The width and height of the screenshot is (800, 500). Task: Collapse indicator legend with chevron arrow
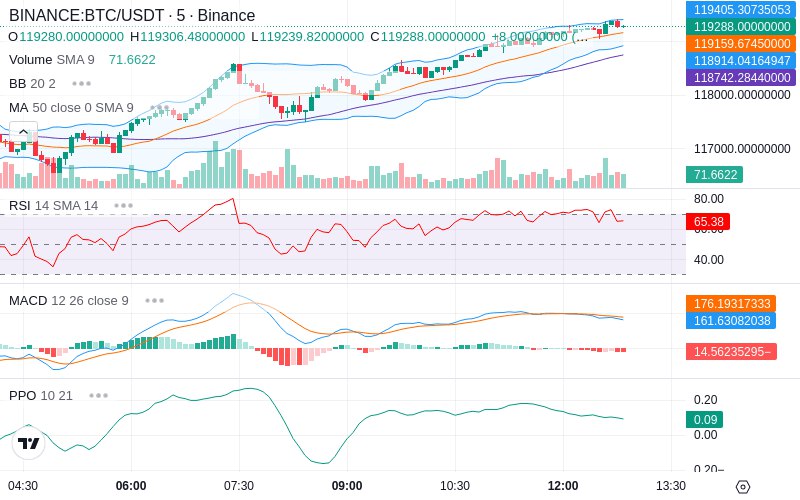click(23, 132)
